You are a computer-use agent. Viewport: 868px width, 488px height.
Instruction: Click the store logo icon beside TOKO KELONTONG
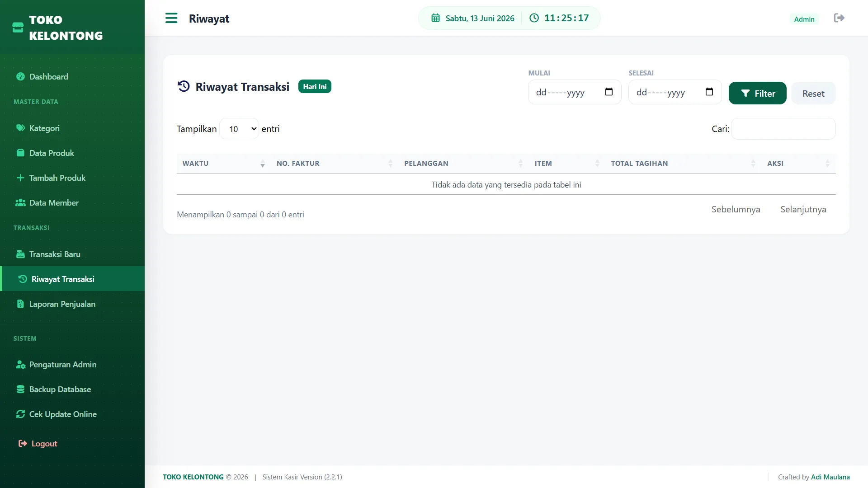(x=18, y=28)
